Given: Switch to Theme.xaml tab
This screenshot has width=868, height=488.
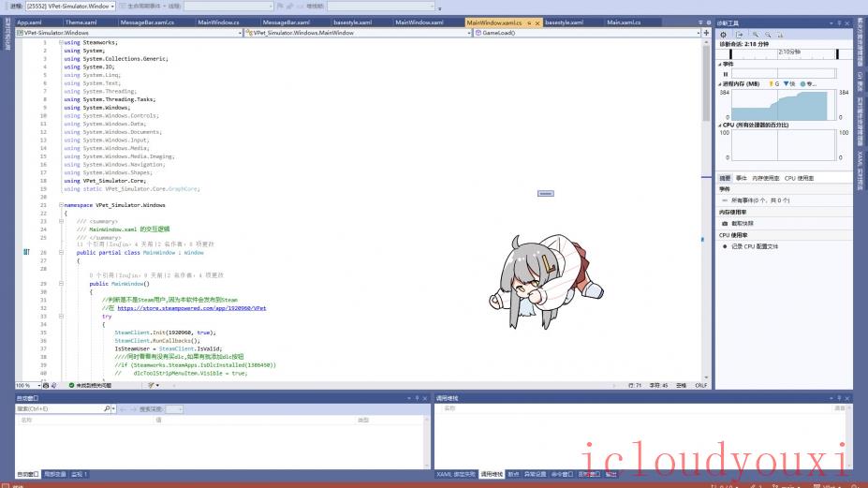Looking at the screenshot, I should (81, 22).
